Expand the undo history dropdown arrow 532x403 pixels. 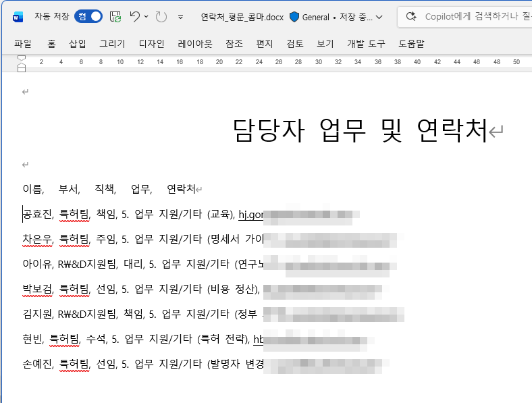coord(147,16)
